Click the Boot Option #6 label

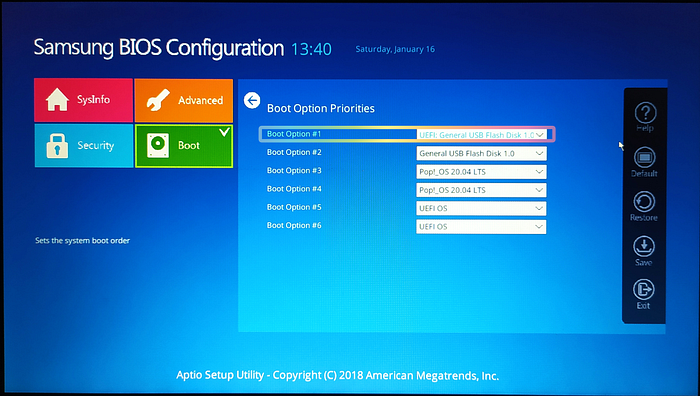(294, 225)
